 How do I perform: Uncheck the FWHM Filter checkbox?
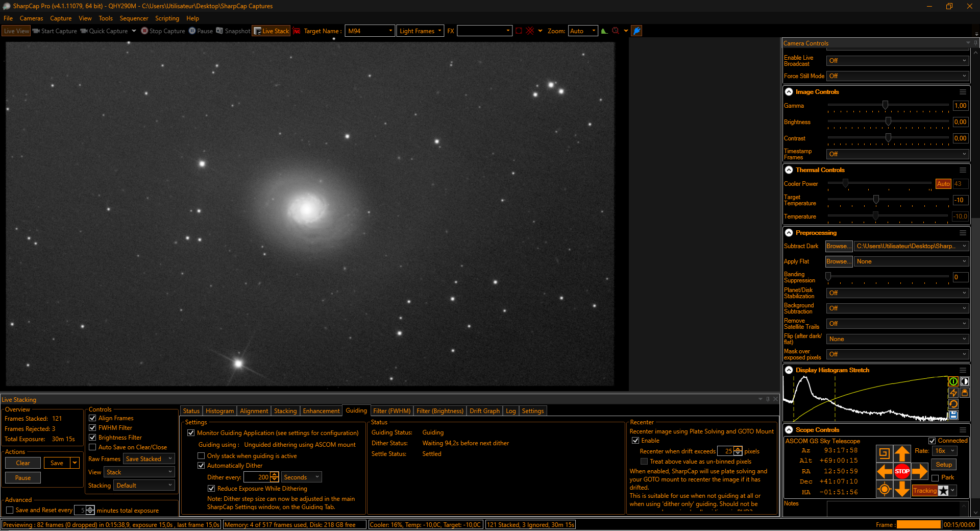[x=92, y=428]
